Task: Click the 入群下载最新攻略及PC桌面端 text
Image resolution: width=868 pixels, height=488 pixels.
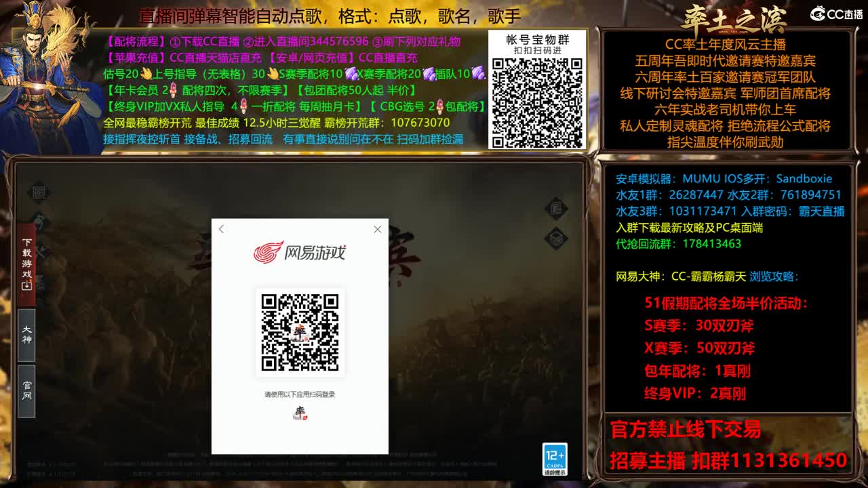Action: [x=689, y=228]
